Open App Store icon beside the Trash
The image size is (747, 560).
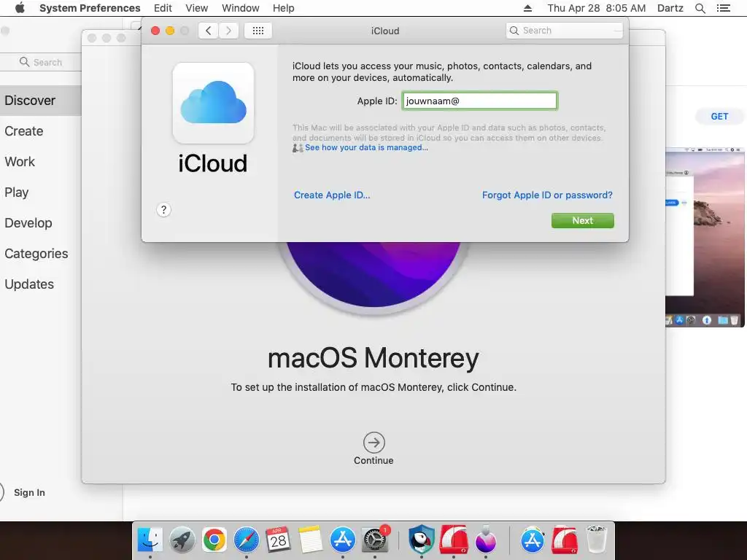click(532, 540)
